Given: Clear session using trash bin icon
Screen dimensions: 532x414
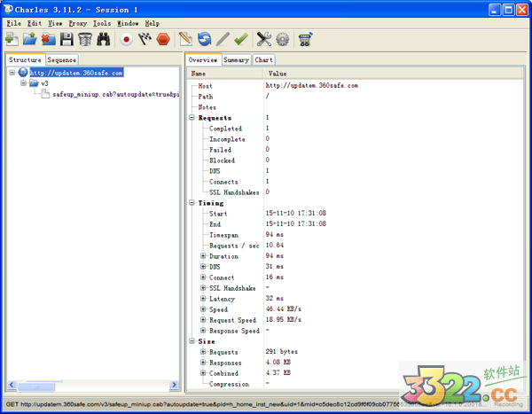Looking at the screenshot, I should click(85, 39).
